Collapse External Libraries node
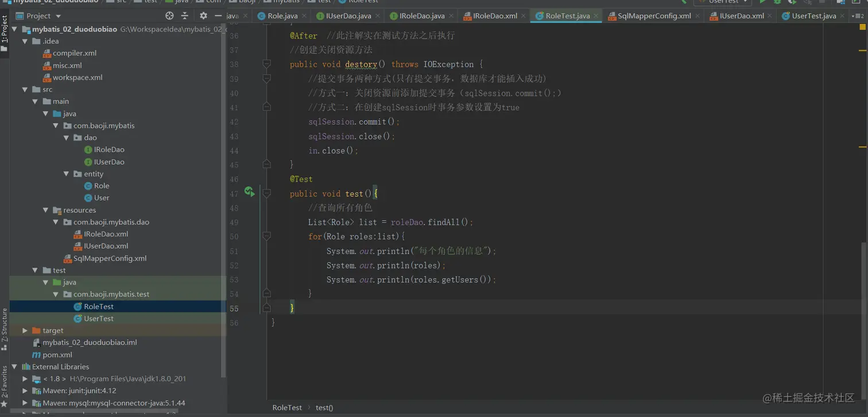Screen dimensions: 868x417 click(x=15, y=367)
